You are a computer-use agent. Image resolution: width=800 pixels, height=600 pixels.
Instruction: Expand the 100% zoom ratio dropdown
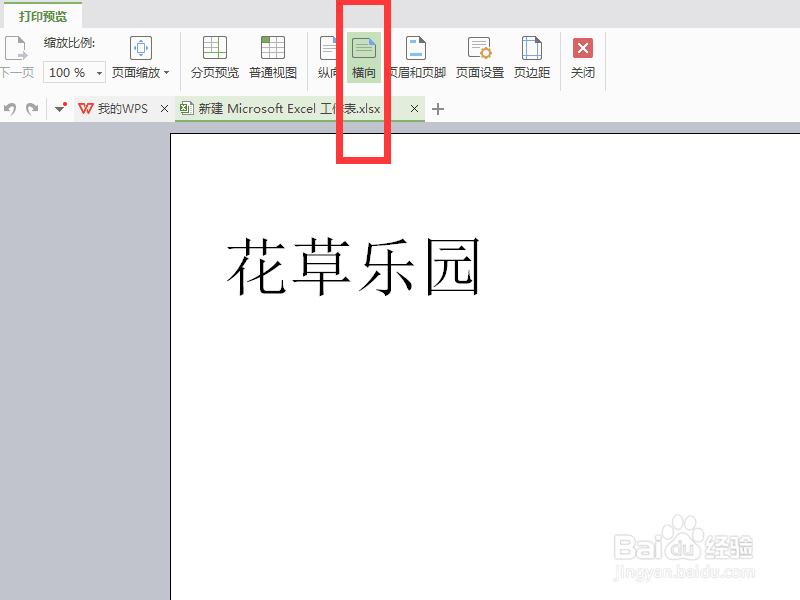tap(98, 72)
